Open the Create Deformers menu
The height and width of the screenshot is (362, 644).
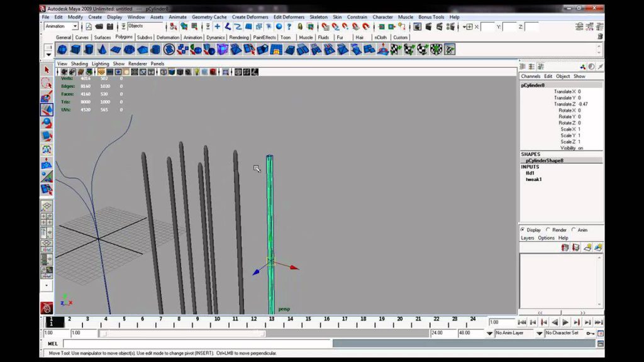(250, 17)
